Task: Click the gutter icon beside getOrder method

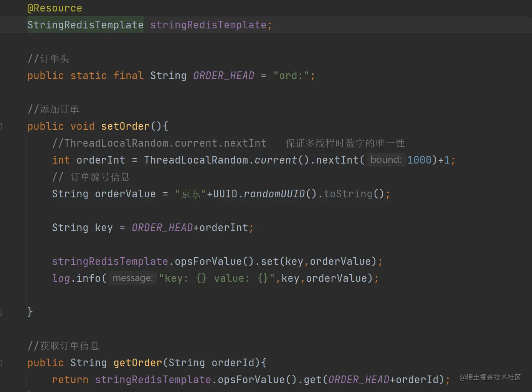Action: pyautogui.click(x=2, y=363)
